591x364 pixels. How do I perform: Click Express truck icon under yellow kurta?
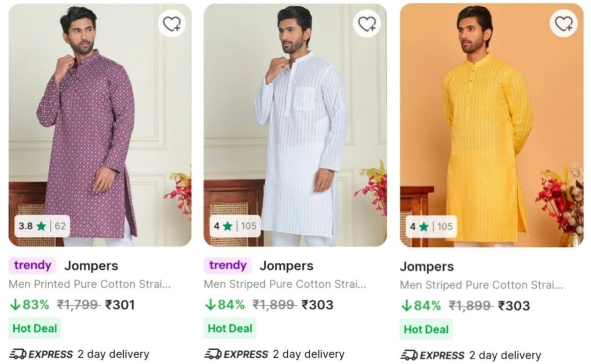409,355
